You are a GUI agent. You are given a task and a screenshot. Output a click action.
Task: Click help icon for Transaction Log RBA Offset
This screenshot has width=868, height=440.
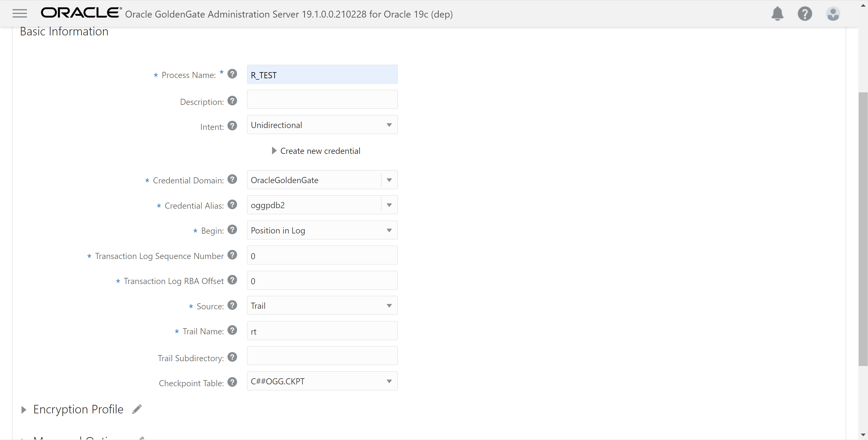(232, 280)
